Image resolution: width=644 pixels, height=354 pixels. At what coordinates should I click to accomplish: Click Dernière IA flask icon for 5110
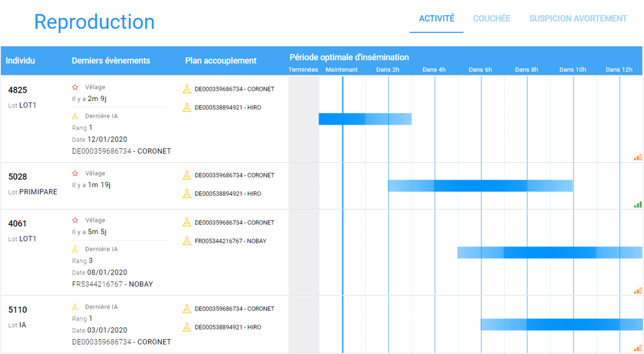pyautogui.click(x=75, y=307)
